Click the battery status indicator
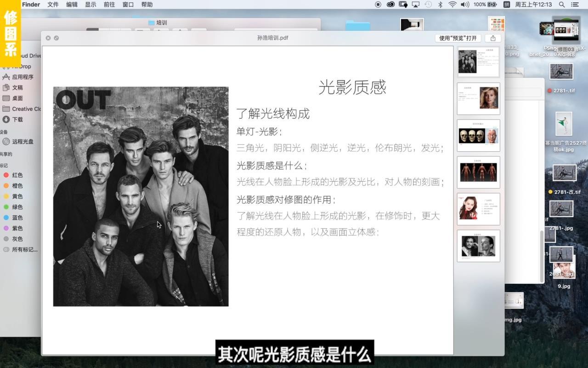This screenshot has height=368, width=588. tap(486, 5)
